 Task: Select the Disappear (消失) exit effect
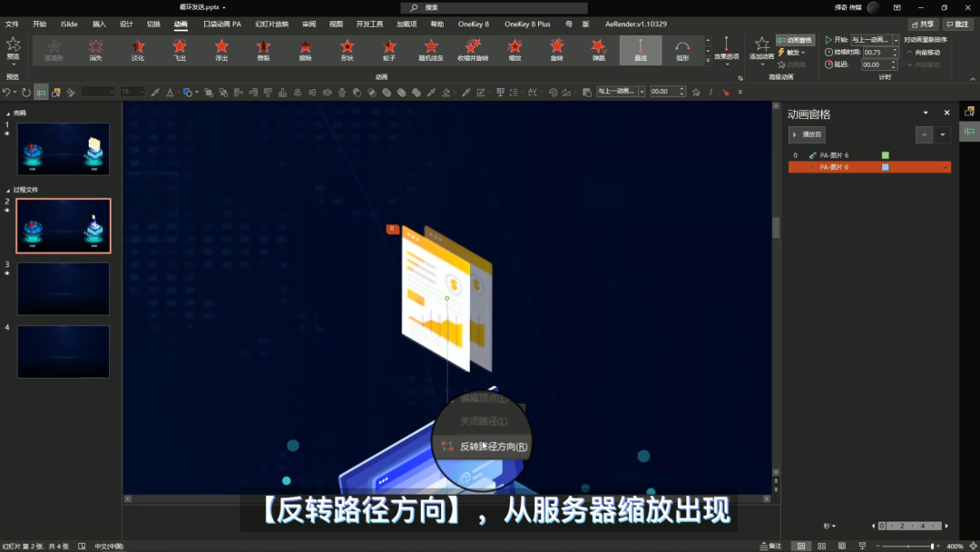coord(95,50)
